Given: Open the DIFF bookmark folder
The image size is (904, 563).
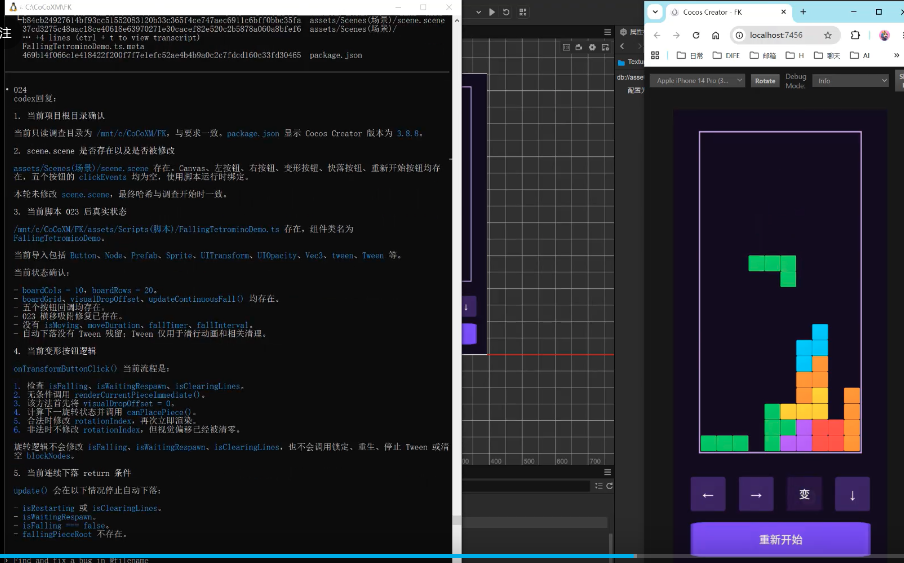Looking at the screenshot, I should (x=726, y=55).
